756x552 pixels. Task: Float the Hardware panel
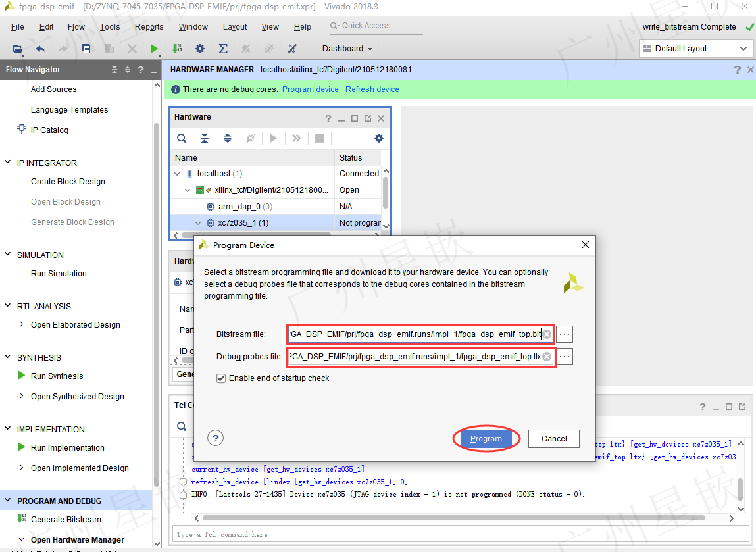368,118
